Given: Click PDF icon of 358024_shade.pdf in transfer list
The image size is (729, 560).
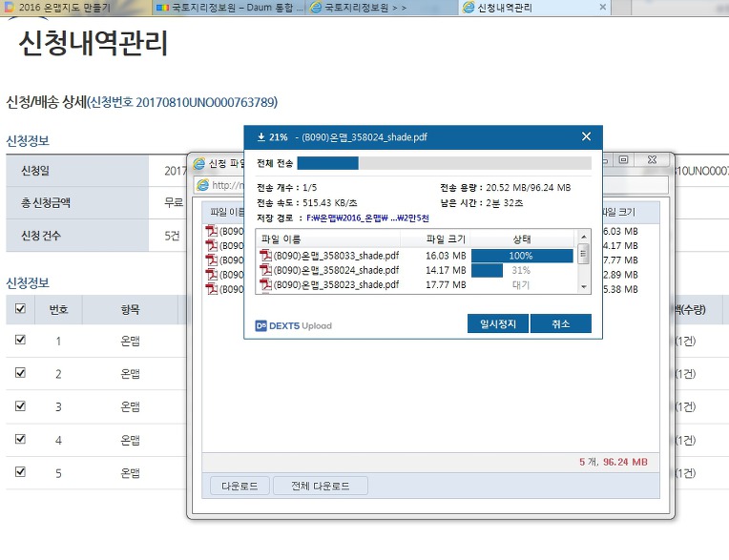Looking at the screenshot, I should 266,270.
